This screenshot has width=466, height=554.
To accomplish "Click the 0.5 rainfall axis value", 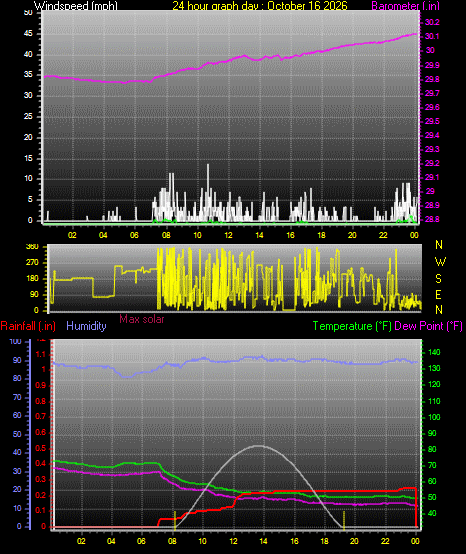I will coord(41,448).
